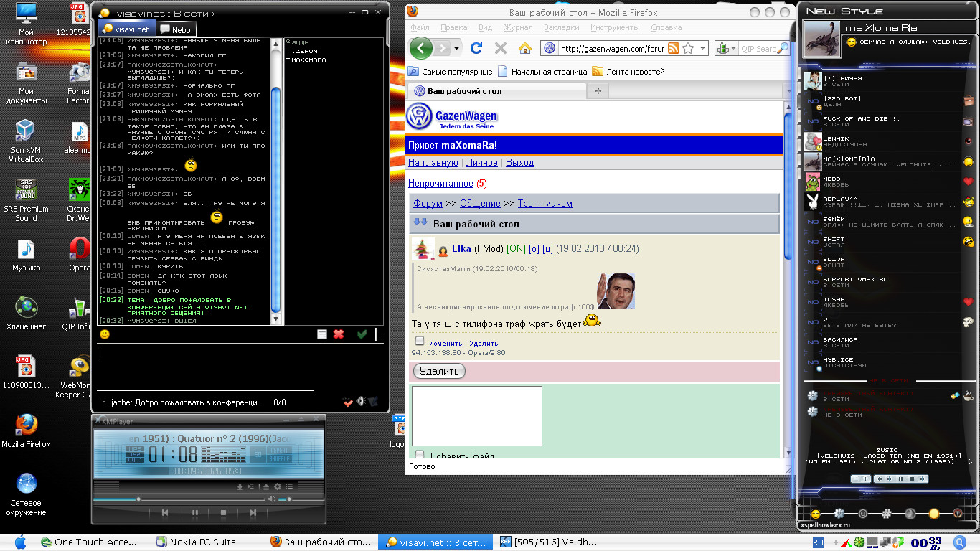The width and height of the screenshot is (980, 551).
Task: Stop loading the page in Firefox
Action: pos(501,48)
